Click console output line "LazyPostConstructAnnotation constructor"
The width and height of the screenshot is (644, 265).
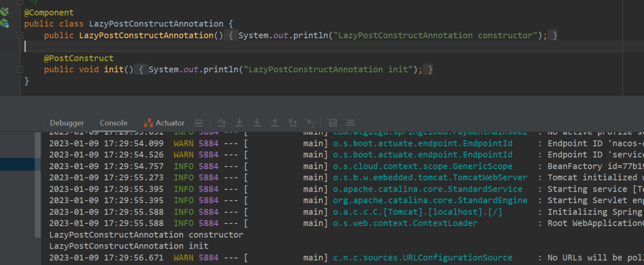tap(146, 235)
